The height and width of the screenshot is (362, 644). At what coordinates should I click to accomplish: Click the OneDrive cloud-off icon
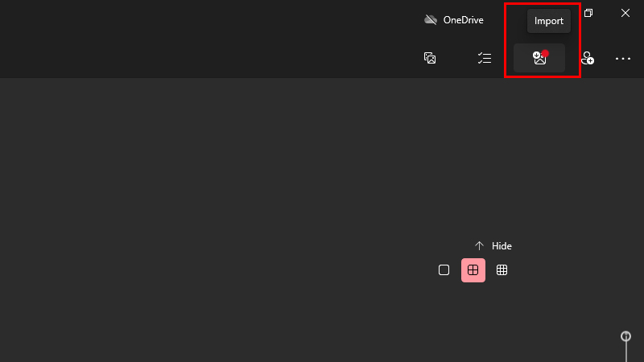(x=431, y=19)
